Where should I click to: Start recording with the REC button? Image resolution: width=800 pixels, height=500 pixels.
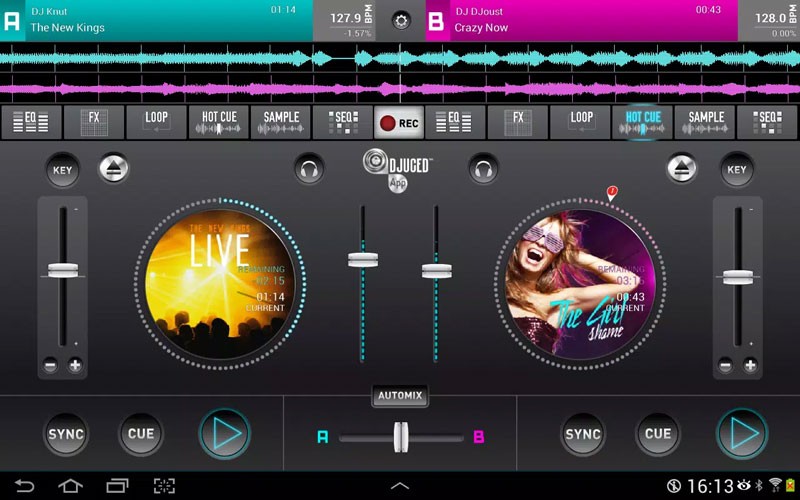399,123
